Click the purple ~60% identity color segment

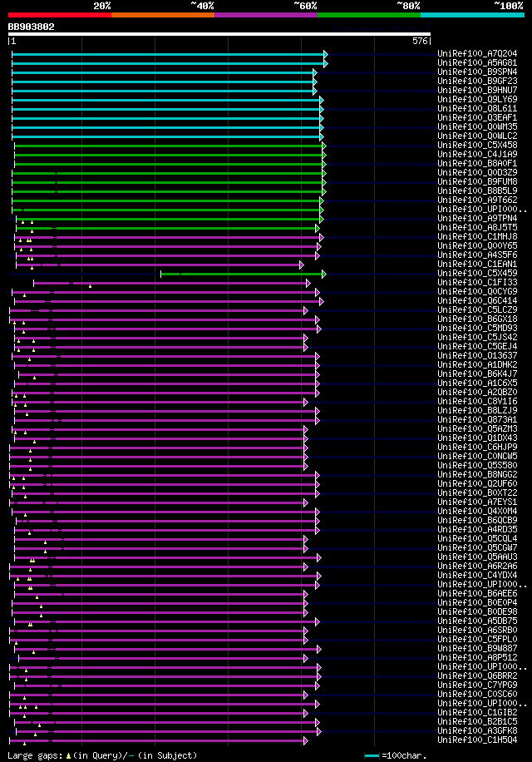[266, 15]
